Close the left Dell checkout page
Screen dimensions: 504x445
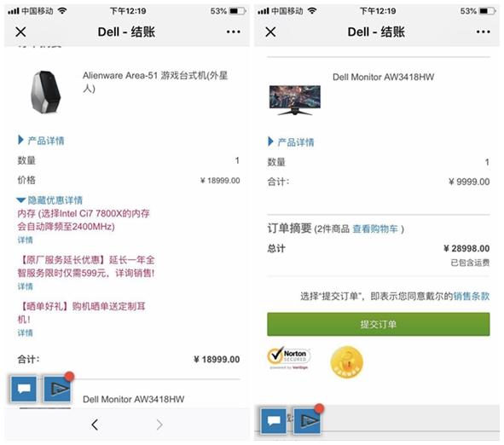pyautogui.click(x=20, y=32)
